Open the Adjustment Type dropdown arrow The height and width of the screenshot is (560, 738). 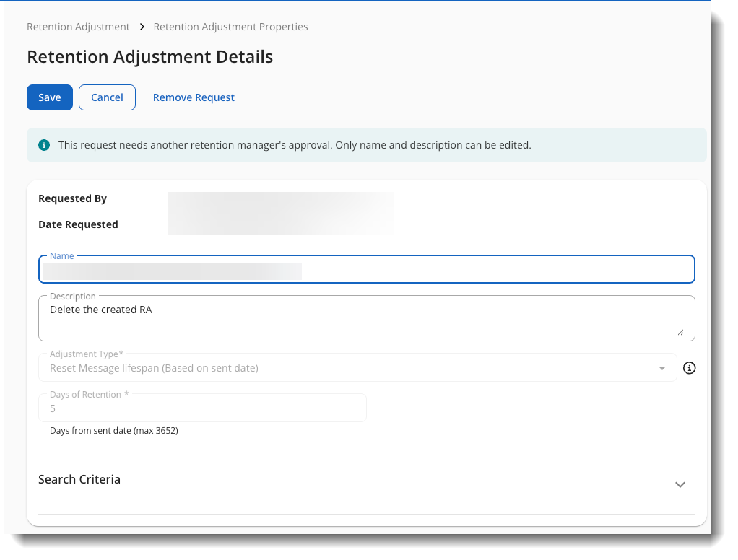661,369
